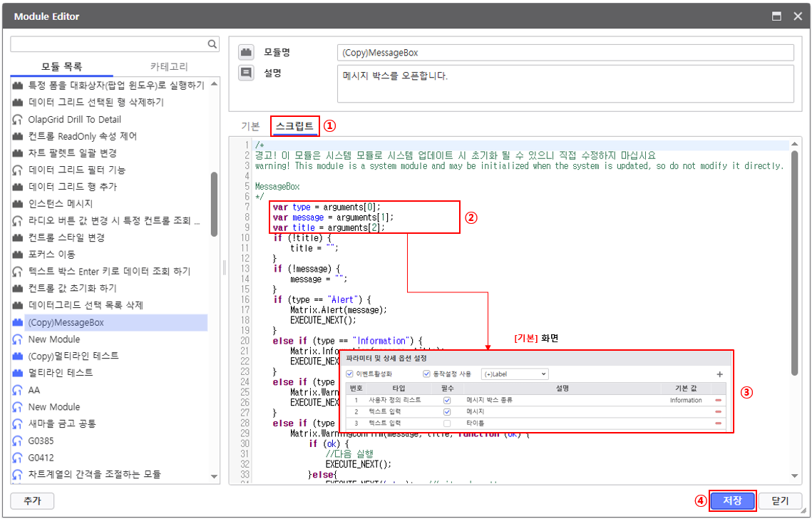Switch to the 카테고리 tab

169,66
